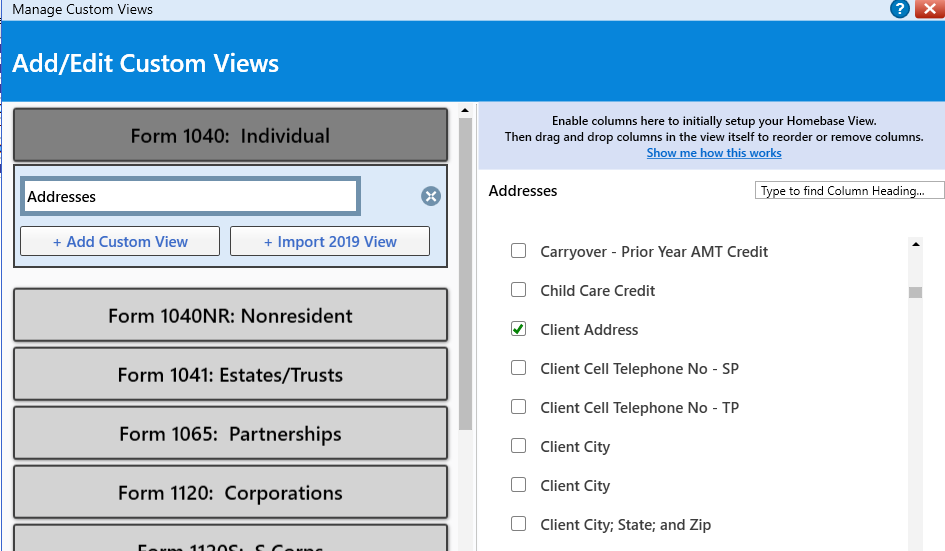Delete the Addresses custom view
The height and width of the screenshot is (551, 945).
tap(431, 196)
